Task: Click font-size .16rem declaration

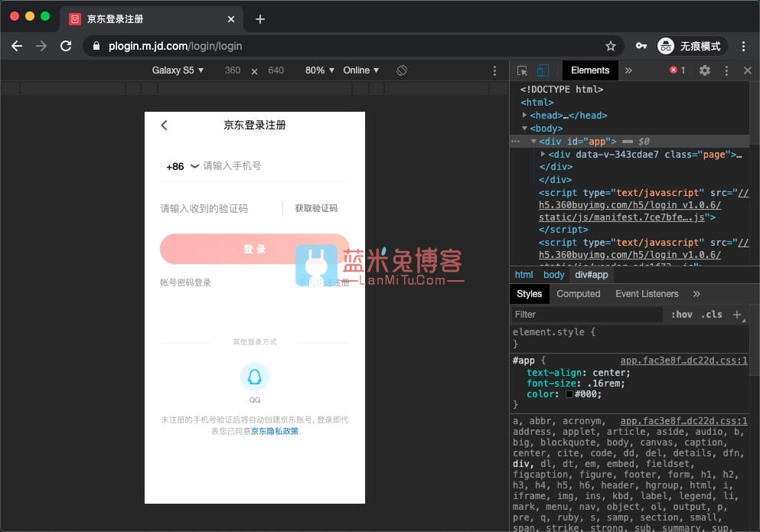Action: (576, 383)
